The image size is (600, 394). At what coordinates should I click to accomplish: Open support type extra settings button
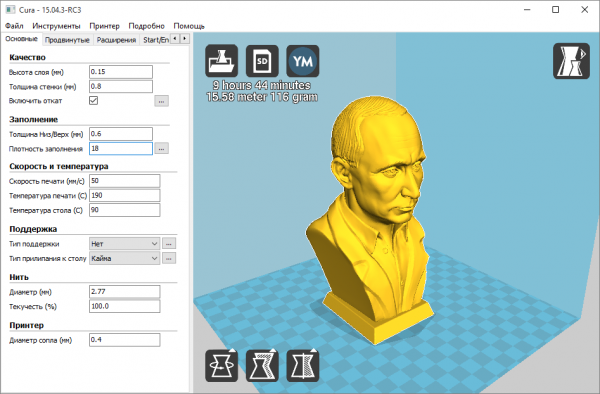click(x=169, y=244)
